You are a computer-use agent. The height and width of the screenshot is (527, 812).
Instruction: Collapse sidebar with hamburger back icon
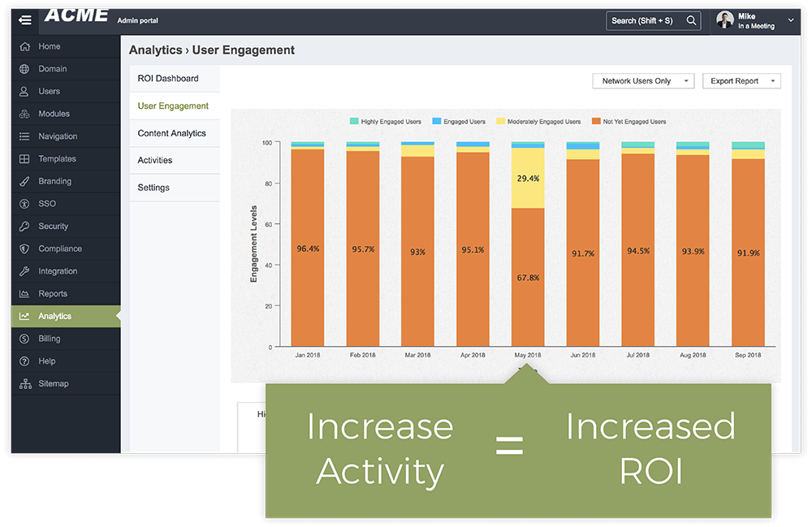25,20
